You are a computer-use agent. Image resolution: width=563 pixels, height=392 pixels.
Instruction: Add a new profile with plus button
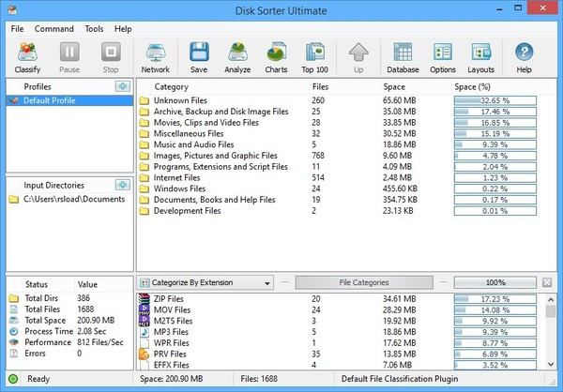[122, 86]
